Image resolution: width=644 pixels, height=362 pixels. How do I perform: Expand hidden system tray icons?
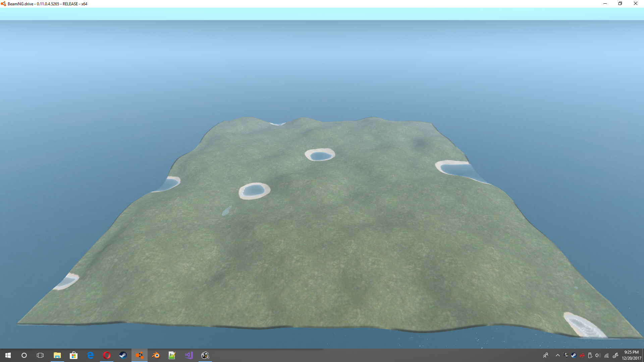click(558, 355)
